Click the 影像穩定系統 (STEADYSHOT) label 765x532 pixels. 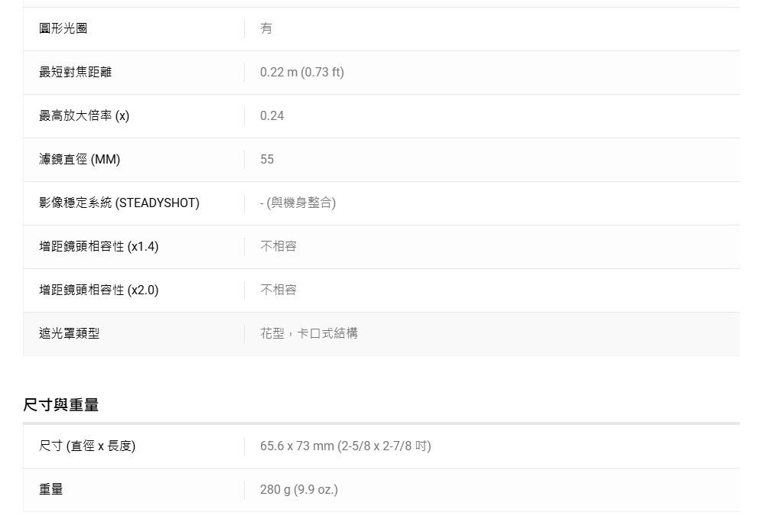[119, 203]
